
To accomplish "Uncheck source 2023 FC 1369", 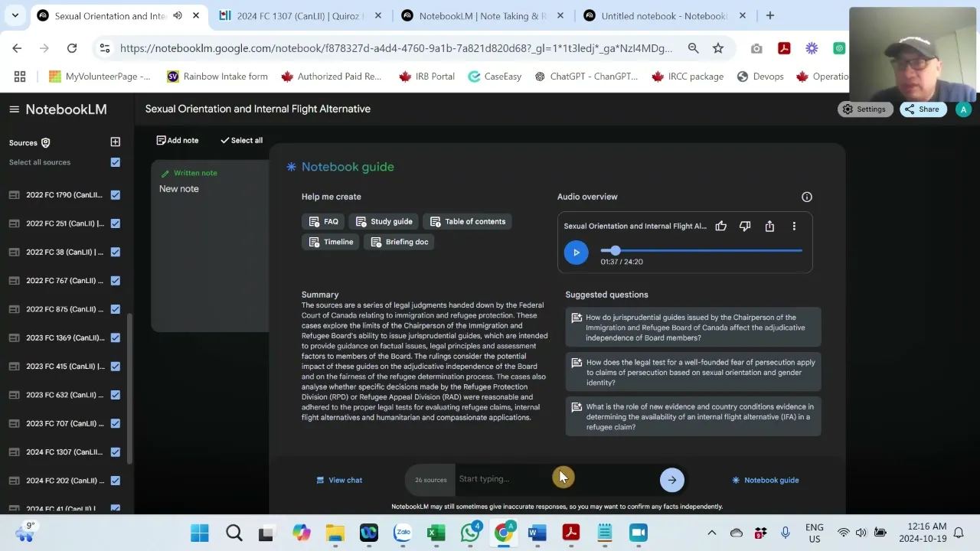I will tap(115, 337).
